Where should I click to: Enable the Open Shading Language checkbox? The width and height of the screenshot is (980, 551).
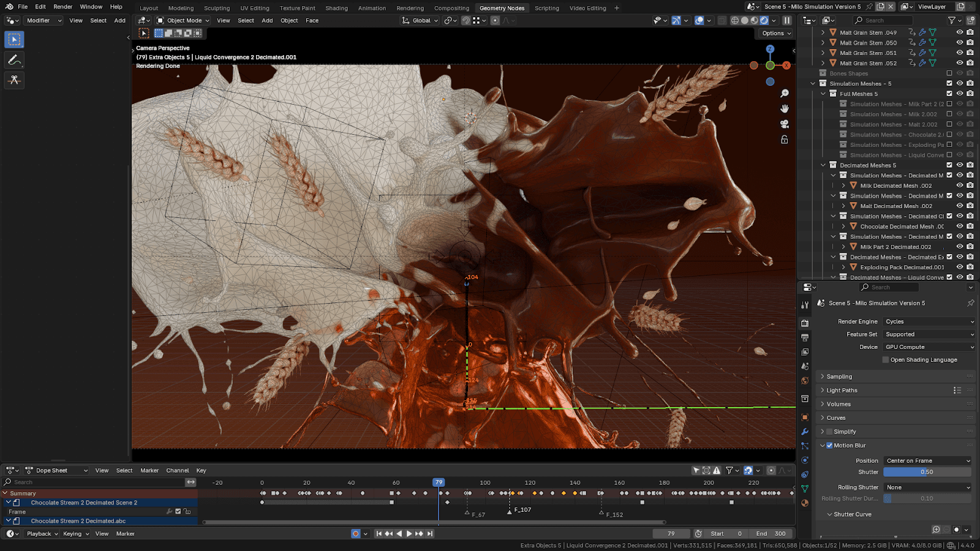886,360
